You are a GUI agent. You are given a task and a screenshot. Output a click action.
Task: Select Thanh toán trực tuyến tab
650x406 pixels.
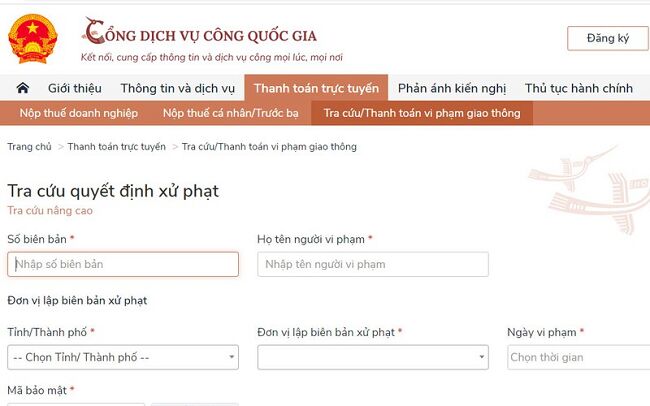click(x=316, y=88)
